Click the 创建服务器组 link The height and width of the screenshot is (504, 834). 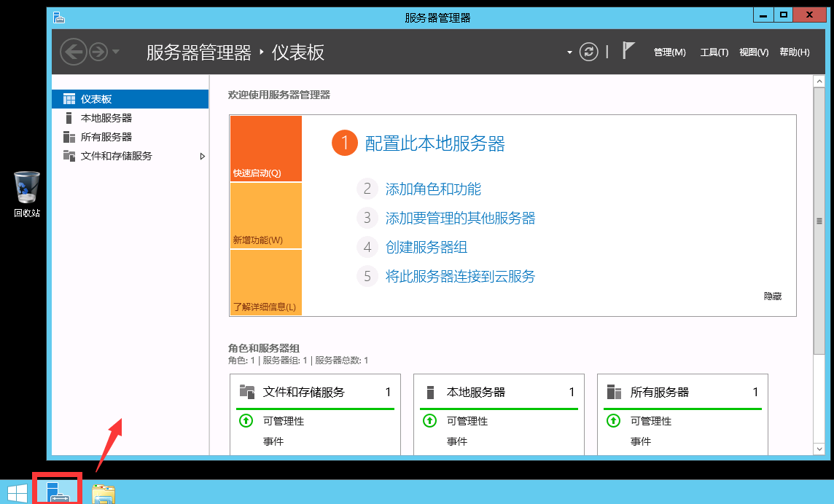(426, 247)
